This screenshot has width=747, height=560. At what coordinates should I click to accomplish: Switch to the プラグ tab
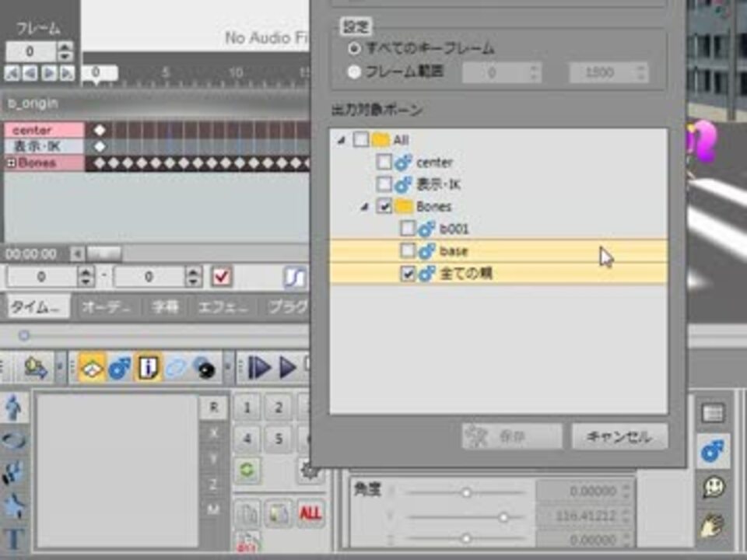(287, 307)
